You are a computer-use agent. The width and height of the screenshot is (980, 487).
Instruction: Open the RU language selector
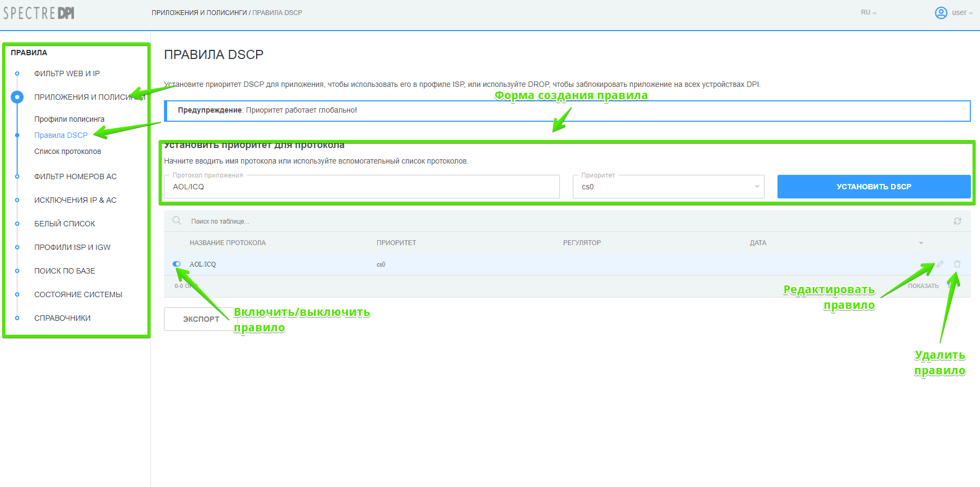pos(868,13)
